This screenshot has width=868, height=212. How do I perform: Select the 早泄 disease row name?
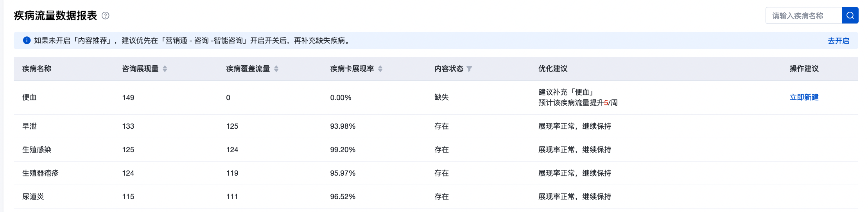(29, 126)
